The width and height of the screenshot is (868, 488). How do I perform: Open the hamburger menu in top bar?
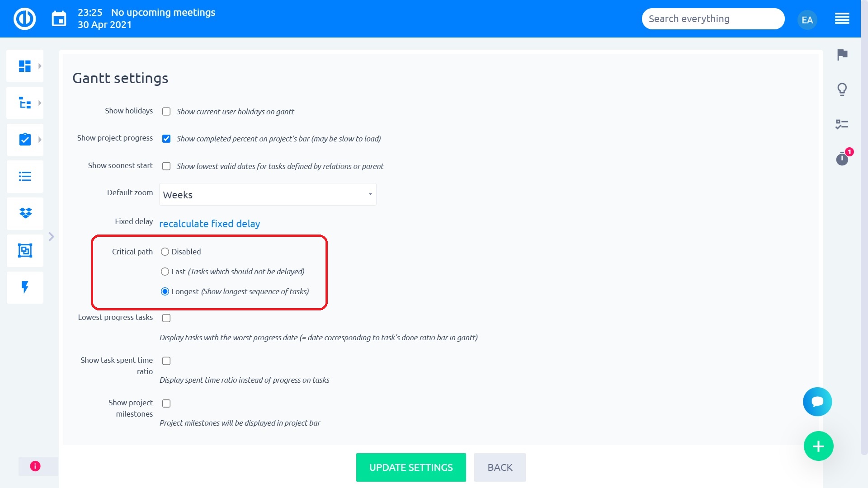click(842, 19)
